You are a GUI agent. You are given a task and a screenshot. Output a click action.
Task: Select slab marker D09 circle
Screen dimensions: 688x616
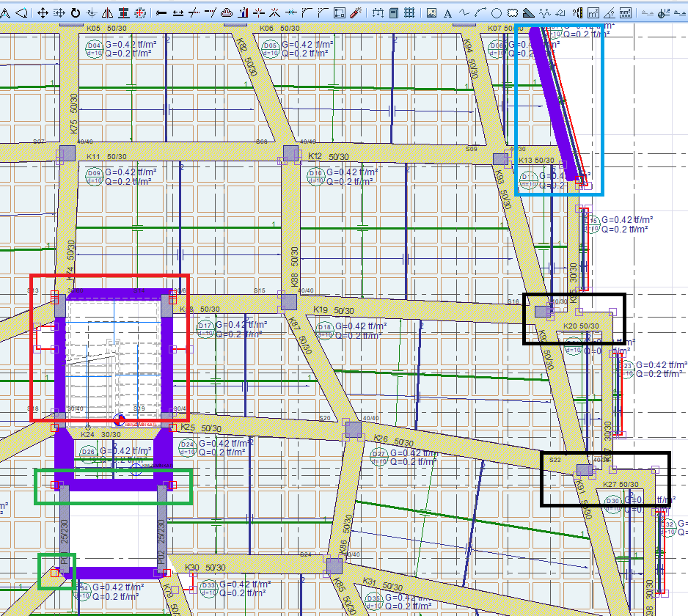94,175
